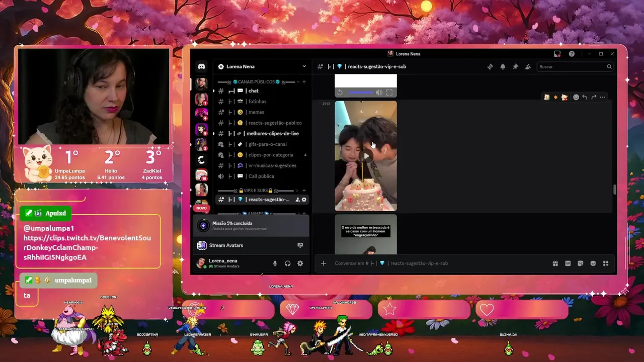Toggle channel notification bell in the header
Image resolution: width=644 pixels, height=362 pixels.
pos(503,66)
